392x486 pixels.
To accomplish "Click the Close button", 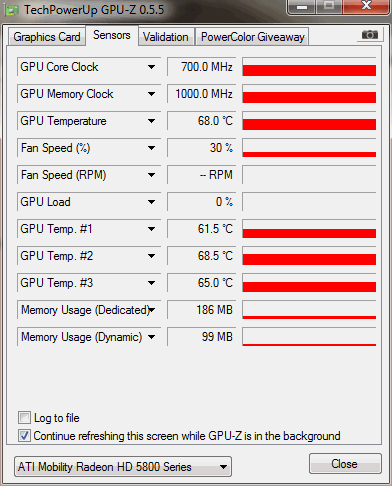I will (x=345, y=464).
